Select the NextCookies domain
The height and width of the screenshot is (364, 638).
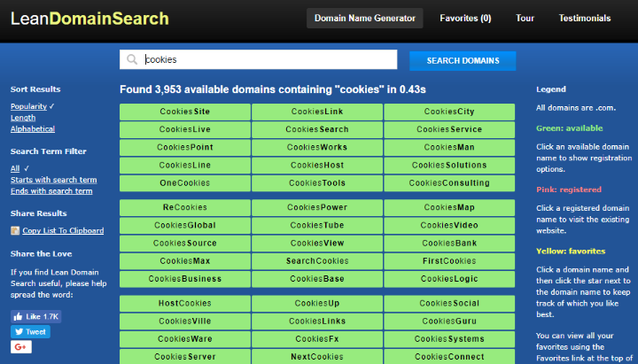click(x=317, y=357)
